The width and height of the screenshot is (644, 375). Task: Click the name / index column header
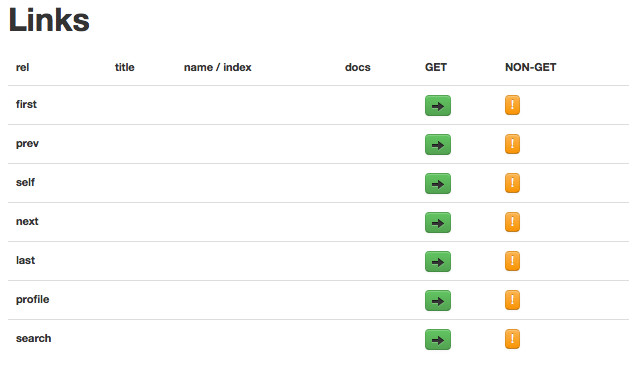coord(218,67)
